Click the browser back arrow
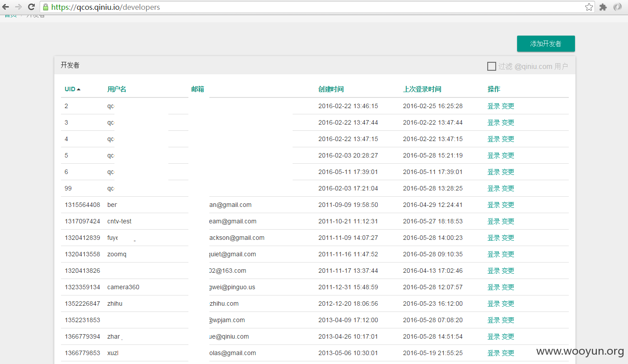Image resolution: width=628 pixels, height=364 pixels. pos(6,7)
